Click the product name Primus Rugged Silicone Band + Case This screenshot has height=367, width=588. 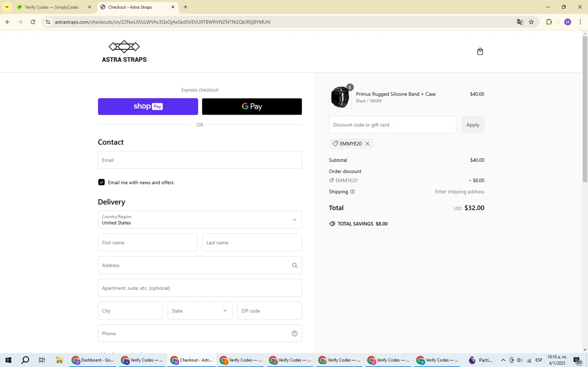click(396, 94)
